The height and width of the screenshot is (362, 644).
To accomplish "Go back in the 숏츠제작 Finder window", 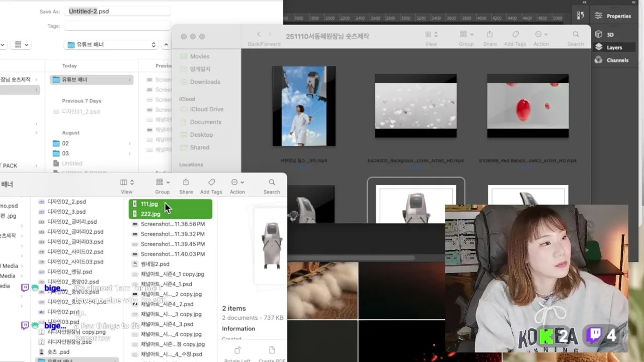I will point(259,34).
